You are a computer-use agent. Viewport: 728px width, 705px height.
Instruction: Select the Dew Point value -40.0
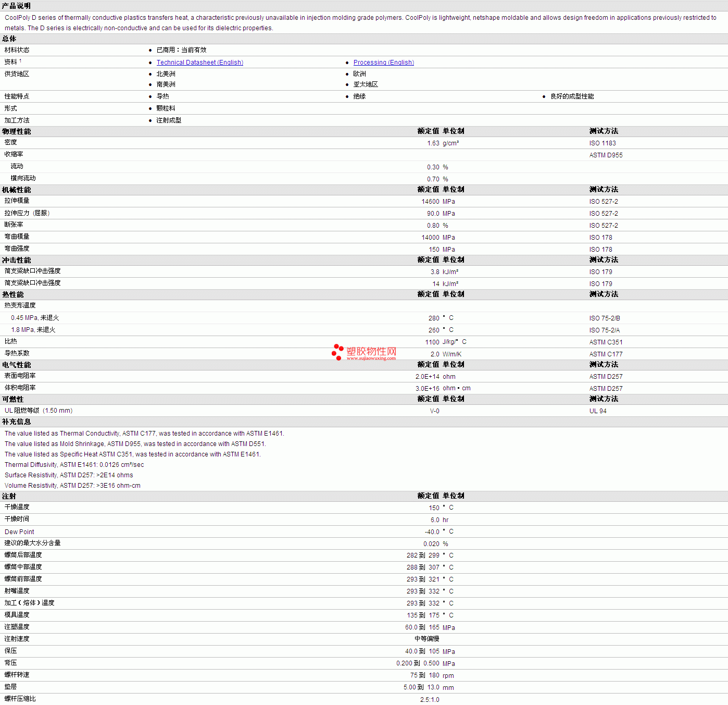[432, 532]
